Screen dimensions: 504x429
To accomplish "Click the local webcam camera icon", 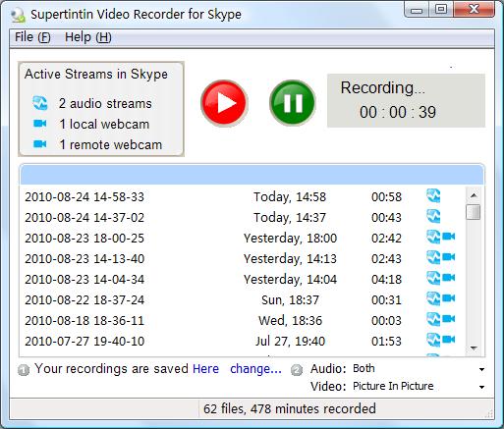I will pos(40,124).
